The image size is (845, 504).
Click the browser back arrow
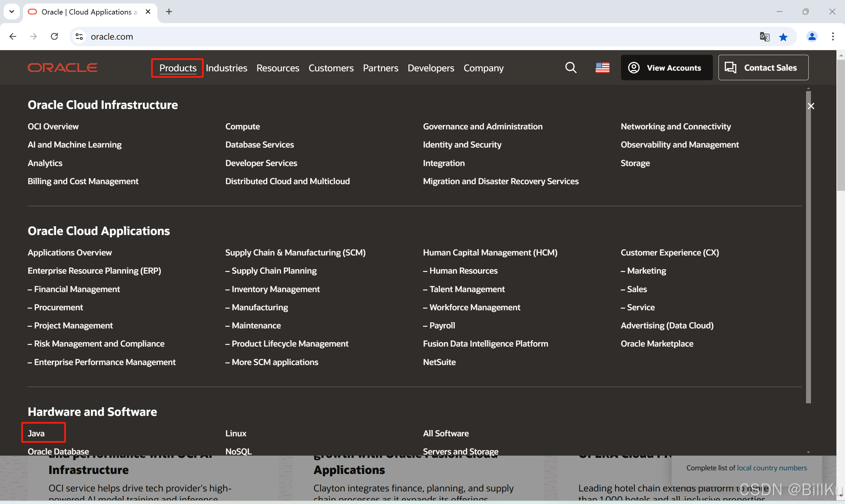[x=13, y=36]
